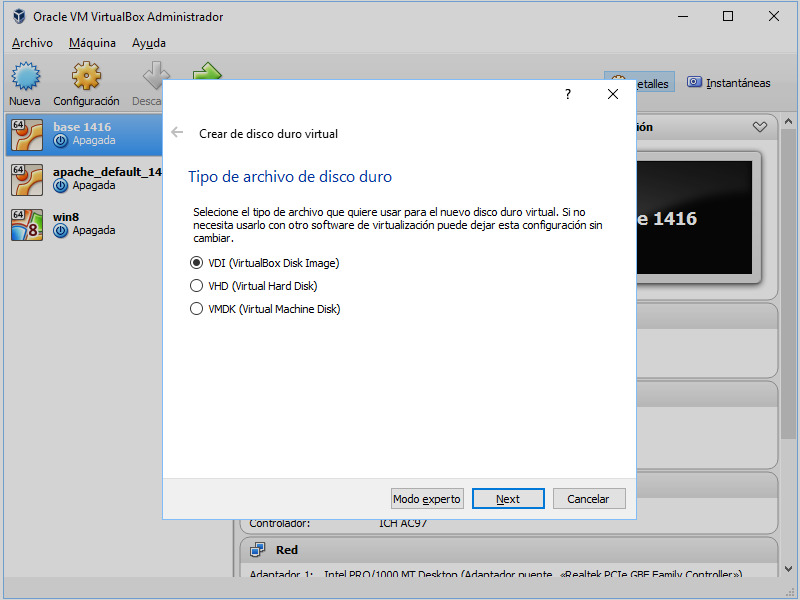This screenshot has width=800, height=600.
Task: Open the Ayuda menu
Action: pos(148,43)
